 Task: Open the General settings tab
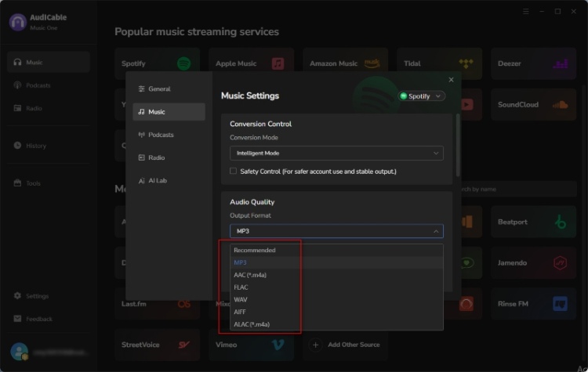tap(169, 88)
